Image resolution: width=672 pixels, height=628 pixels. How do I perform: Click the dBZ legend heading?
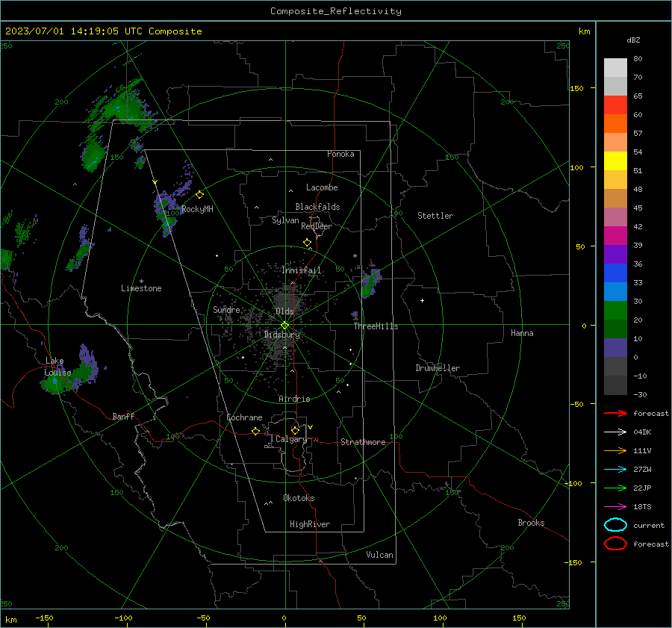(x=633, y=40)
